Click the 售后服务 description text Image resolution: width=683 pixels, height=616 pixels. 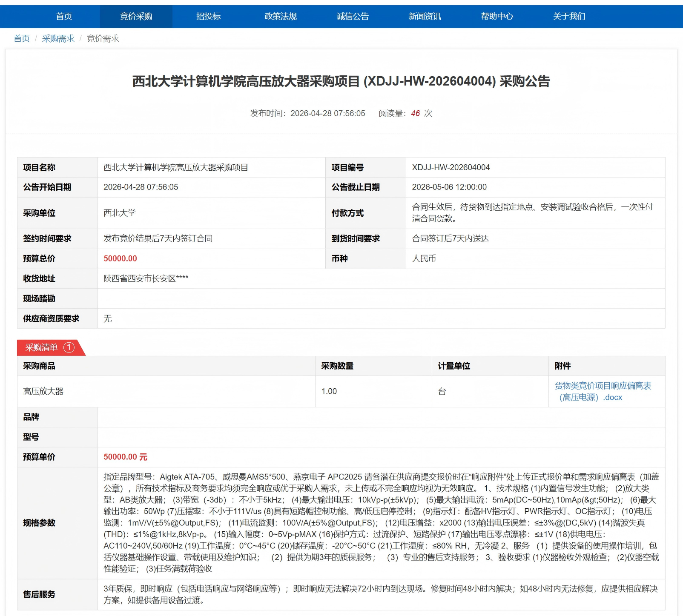coord(380,594)
